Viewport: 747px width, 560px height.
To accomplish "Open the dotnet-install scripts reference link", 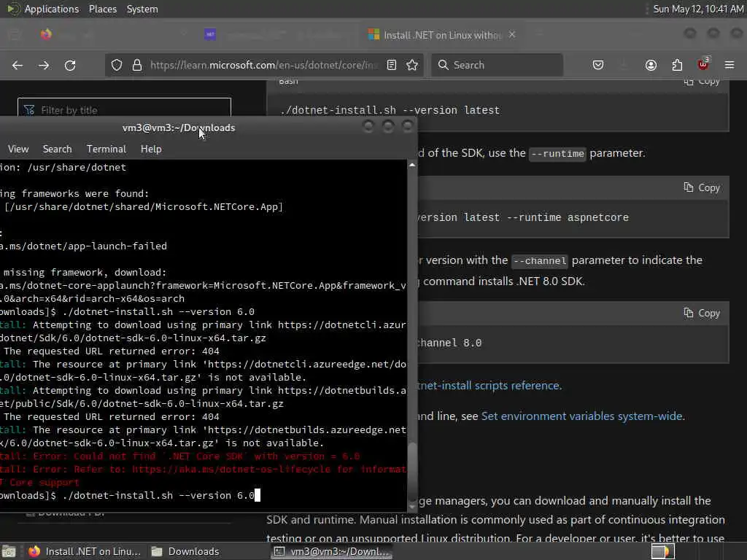I will pos(489,385).
